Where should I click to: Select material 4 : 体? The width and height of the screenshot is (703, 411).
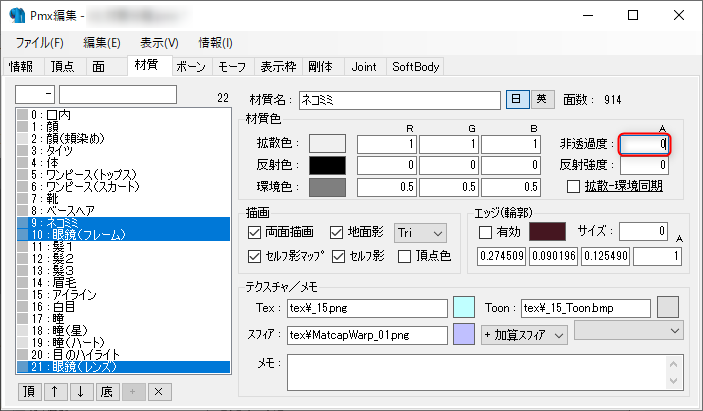coord(123,163)
